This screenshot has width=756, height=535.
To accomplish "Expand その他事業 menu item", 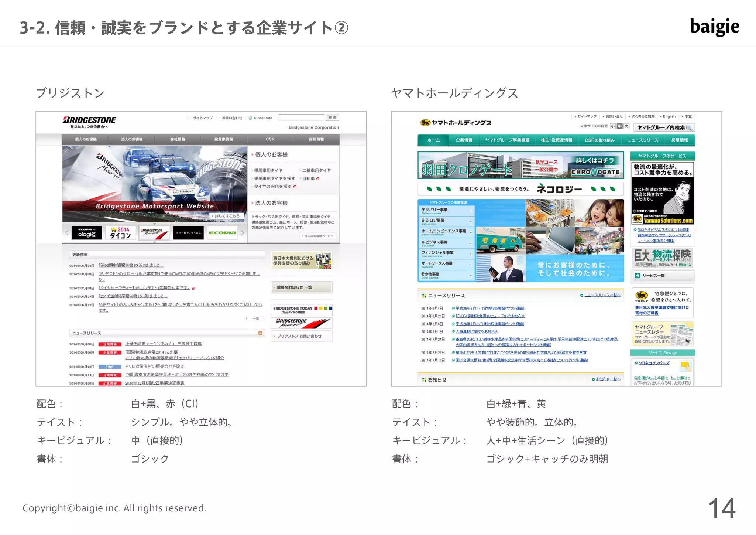I will (446, 275).
